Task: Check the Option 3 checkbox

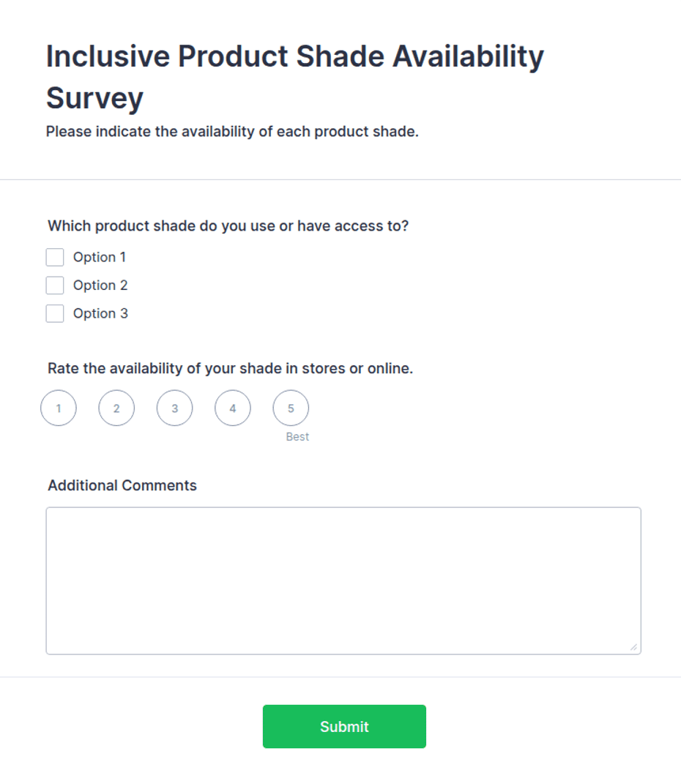Action: pos(55,313)
